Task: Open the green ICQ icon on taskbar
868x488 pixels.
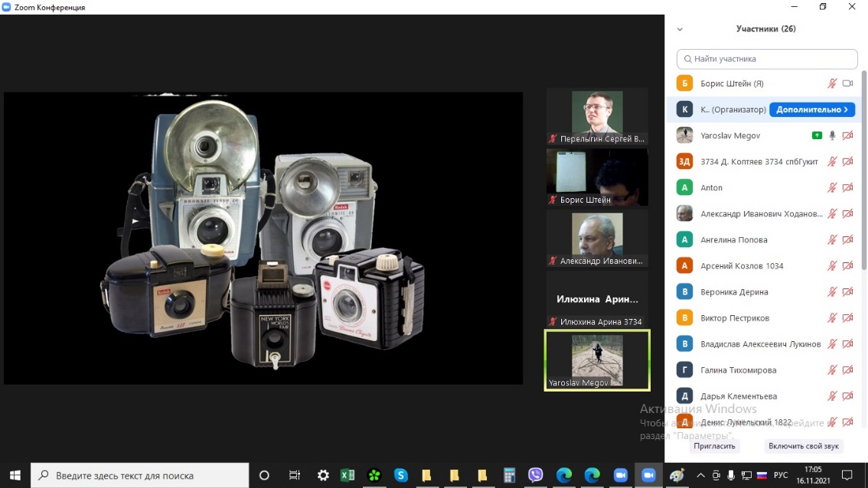Action: pos(374,475)
